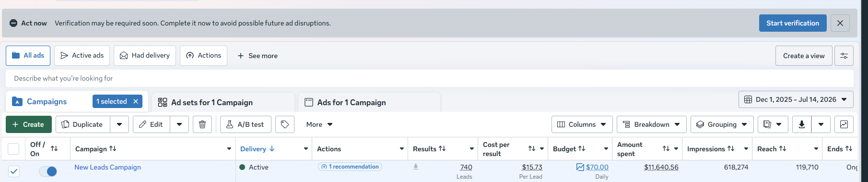Screen dimensions: 868x182
Task: Open view settings sliders icon
Action: (844, 56)
